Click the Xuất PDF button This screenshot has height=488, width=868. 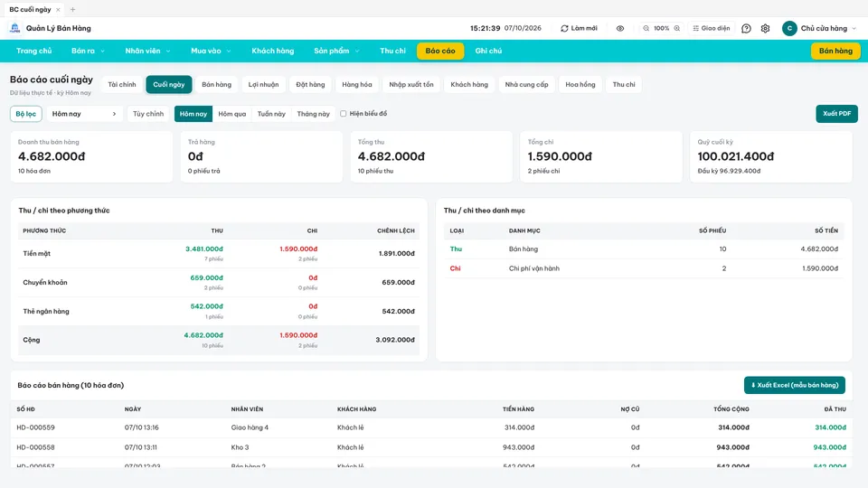(836, 114)
